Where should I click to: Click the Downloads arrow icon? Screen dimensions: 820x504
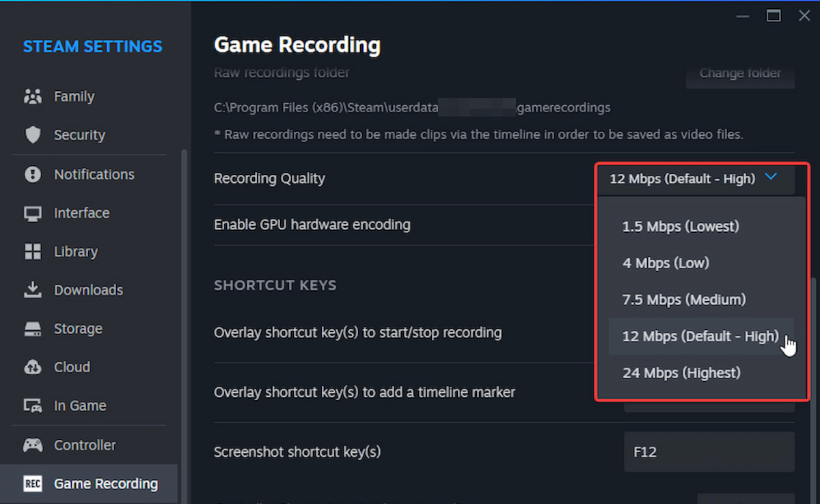point(32,290)
